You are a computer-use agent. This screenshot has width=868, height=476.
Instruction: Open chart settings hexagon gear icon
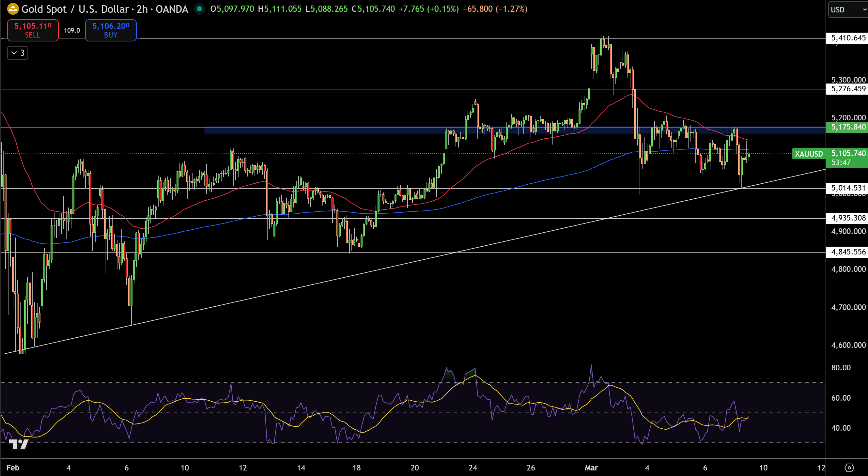pos(849,468)
